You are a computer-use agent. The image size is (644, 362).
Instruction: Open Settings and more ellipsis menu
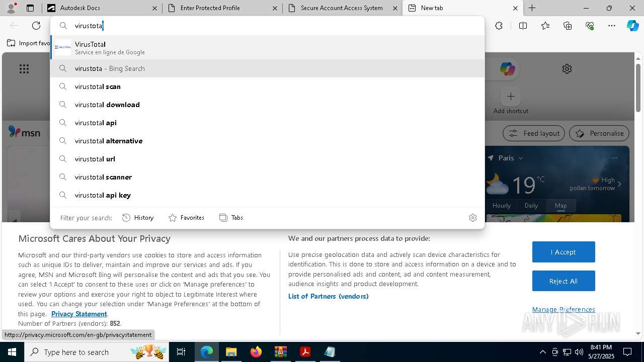pos(612,26)
